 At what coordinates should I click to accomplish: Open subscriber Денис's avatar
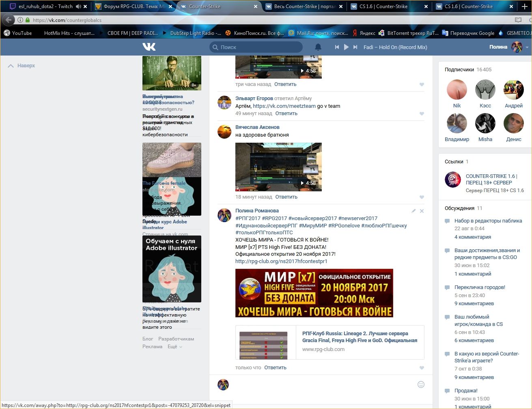coord(514,123)
